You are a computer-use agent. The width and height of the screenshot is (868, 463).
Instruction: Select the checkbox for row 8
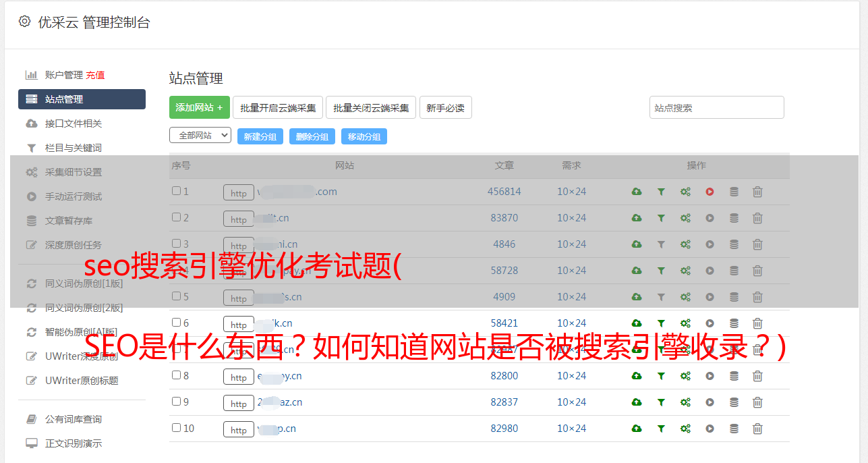tap(176, 375)
